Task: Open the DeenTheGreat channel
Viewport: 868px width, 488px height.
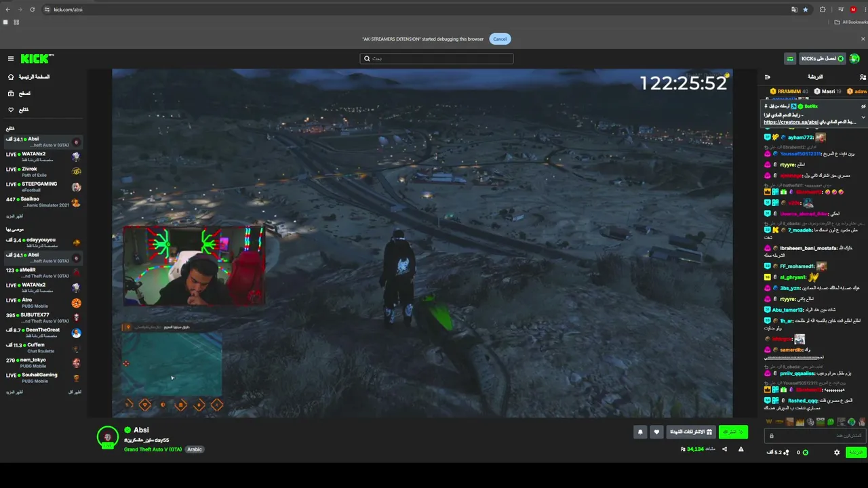Action: coord(43,332)
